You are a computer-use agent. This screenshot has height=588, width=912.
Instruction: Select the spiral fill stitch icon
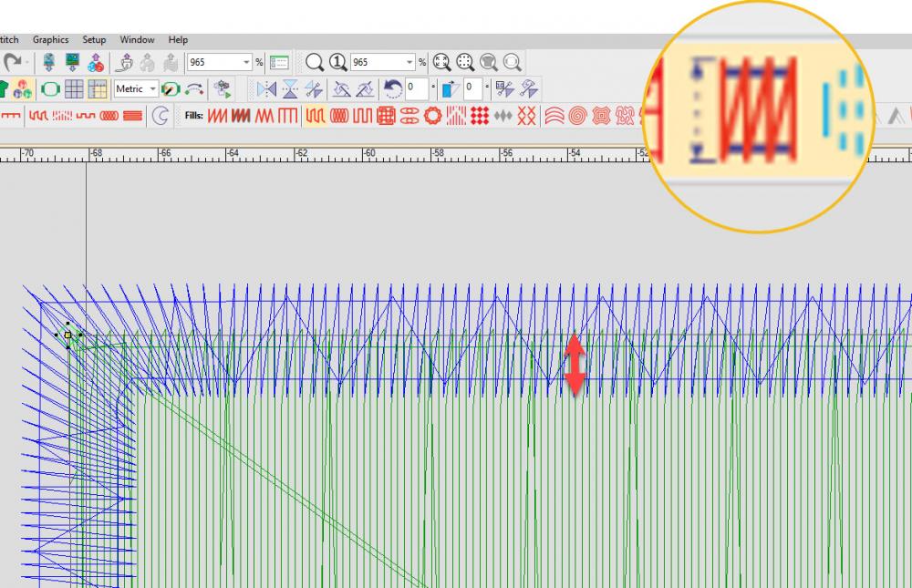point(576,116)
